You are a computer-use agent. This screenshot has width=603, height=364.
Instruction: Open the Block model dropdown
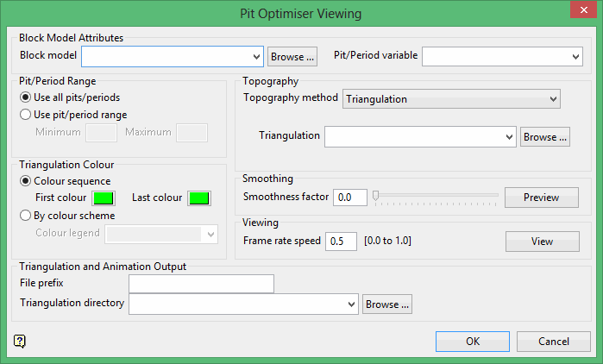(x=256, y=57)
